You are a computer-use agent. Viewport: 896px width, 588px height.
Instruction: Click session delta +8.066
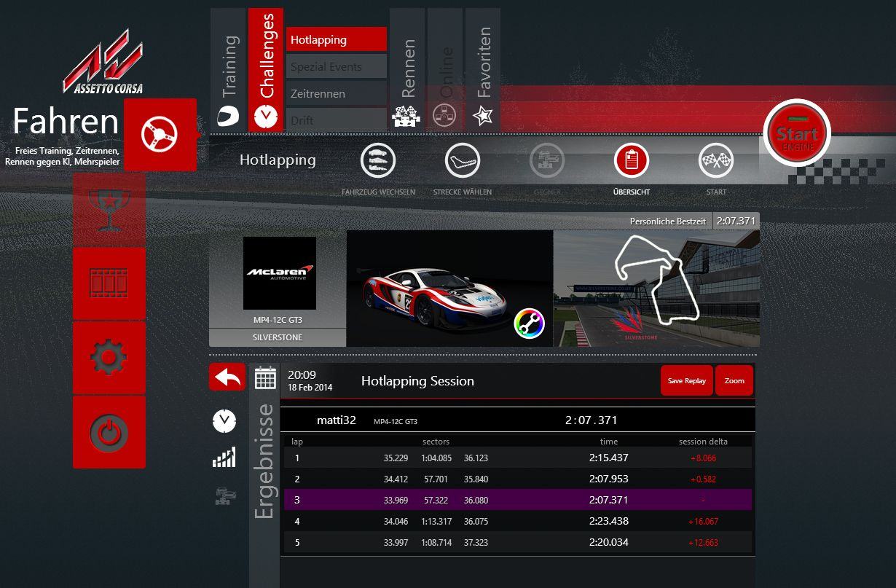(703, 458)
